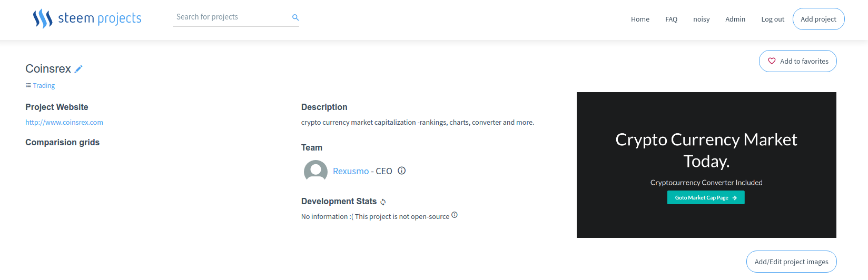This screenshot has width=868, height=280.
Task: Open info icon beside Rexusmo CEO
Action: point(401,171)
